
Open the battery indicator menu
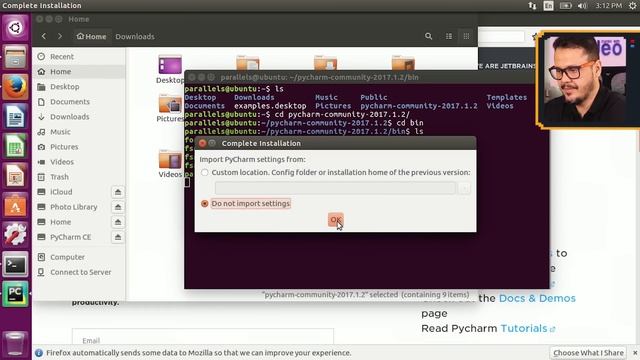(565, 6)
